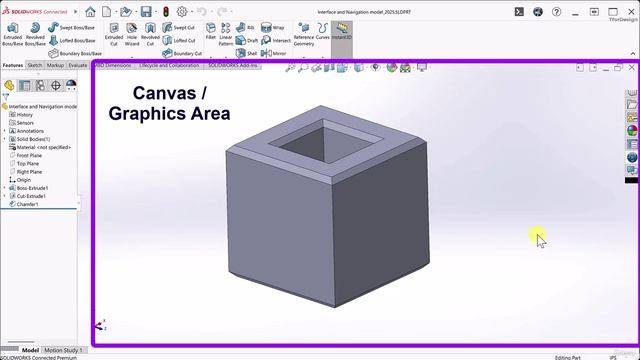This screenshot has width=640, height=360.
Task: Open the SOLIDWORKS Add-ins tab
Action: pos(233,65)
